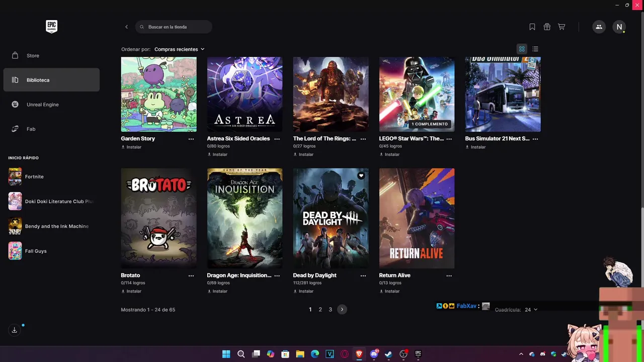Screen dimensions: 644x362
Task: Open Windows taskbar search
Action: [241, 354]
